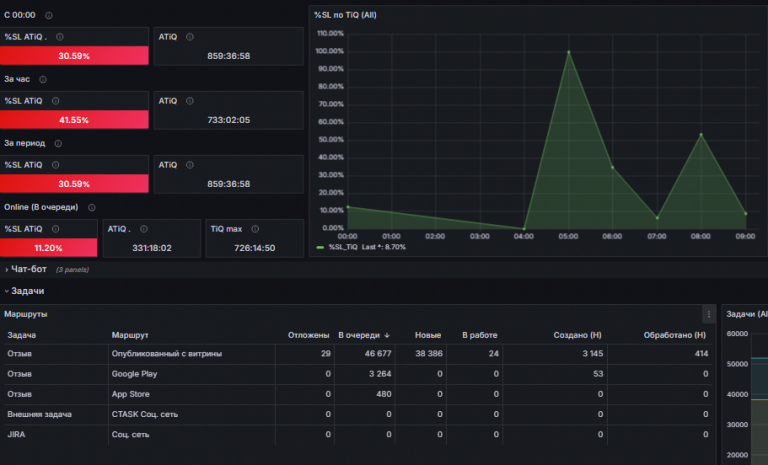Click the 3 264 queue value for Google Play
The height and width of the screenshot is (465, 768).
380,374
